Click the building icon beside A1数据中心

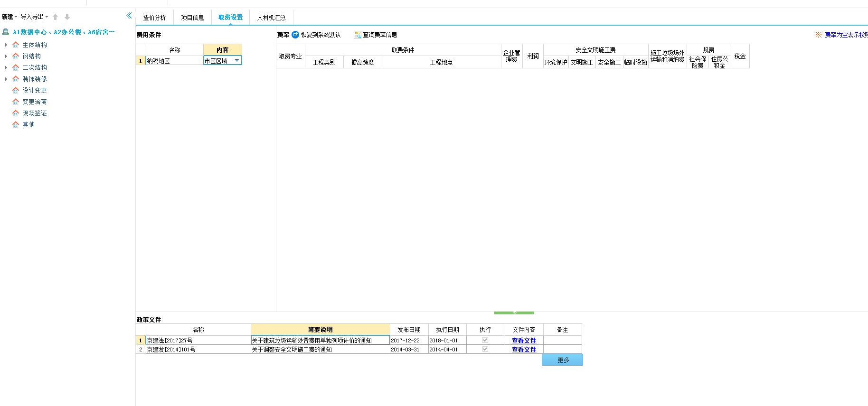tap(6, 32)
